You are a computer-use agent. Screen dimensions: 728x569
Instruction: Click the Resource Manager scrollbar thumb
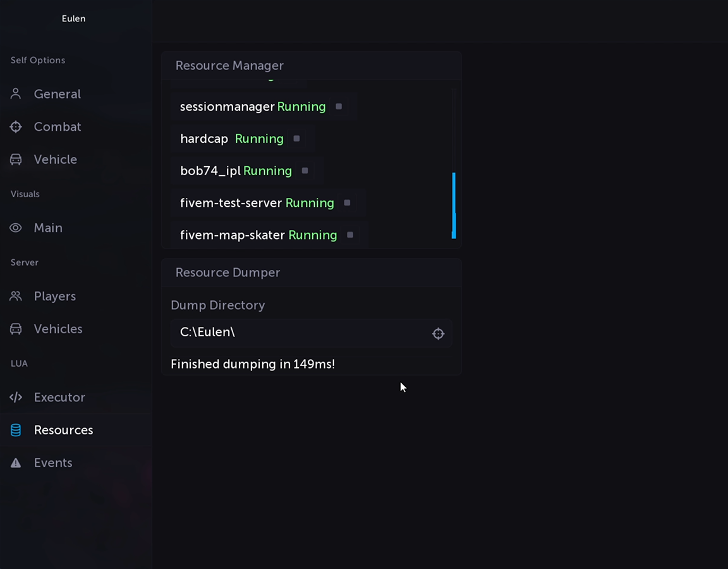tap(454, 205)
